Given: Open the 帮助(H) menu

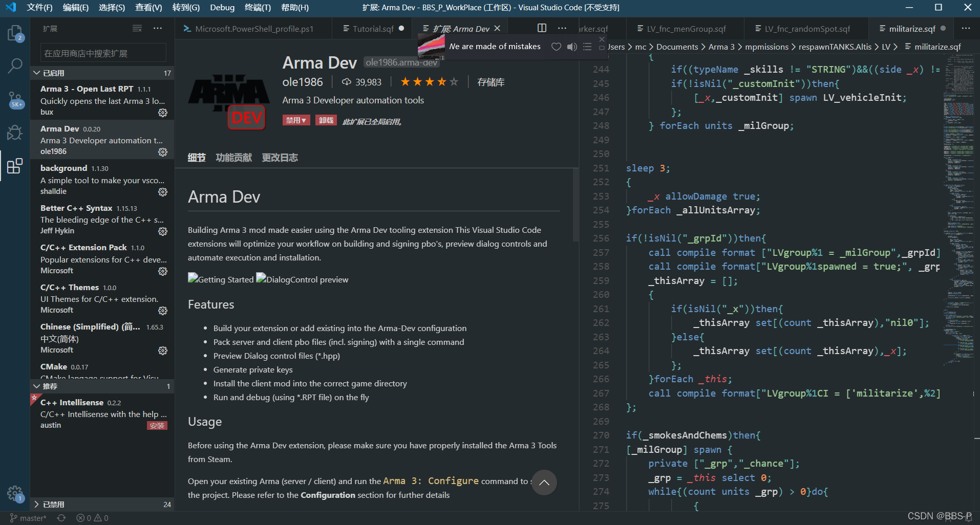Looking at the screenshot, I should coord(295,7).
